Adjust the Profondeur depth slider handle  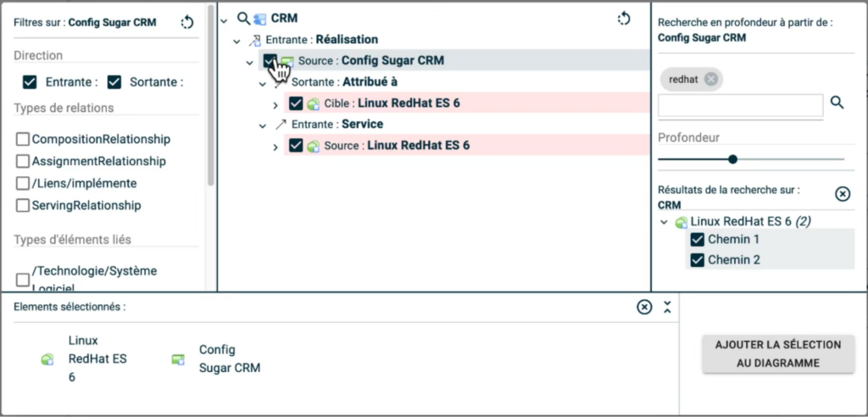(732, 158)
